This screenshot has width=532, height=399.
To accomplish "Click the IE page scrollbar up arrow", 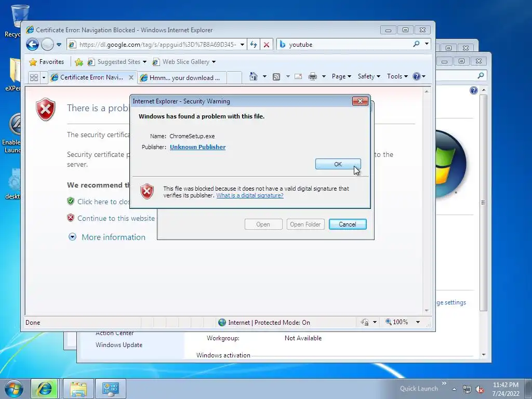I will click(x=427, y=91).
